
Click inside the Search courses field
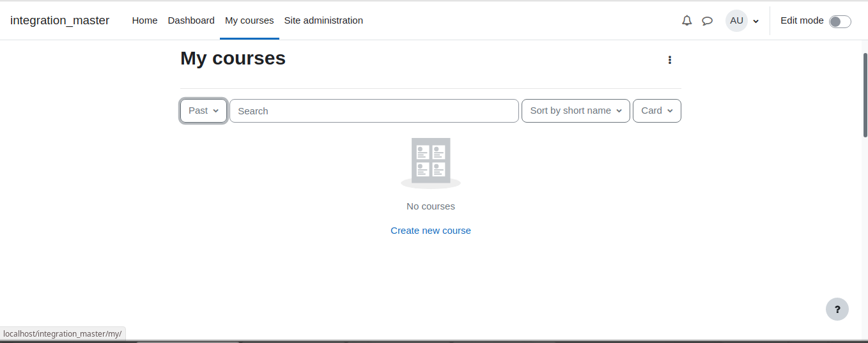click(374, 111)
